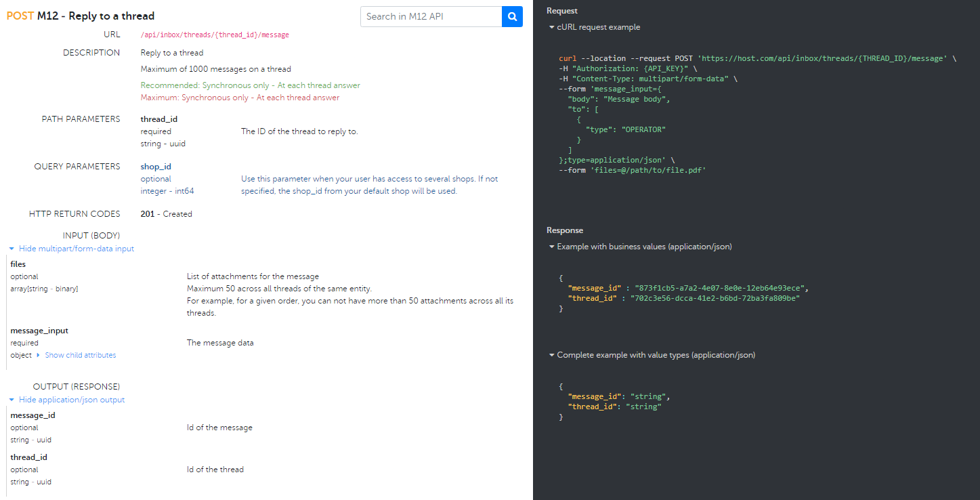This screenshot has width=980, height=500.
Task: Click the text The ID of the thread to reply to
Action: tap(299, 131)
